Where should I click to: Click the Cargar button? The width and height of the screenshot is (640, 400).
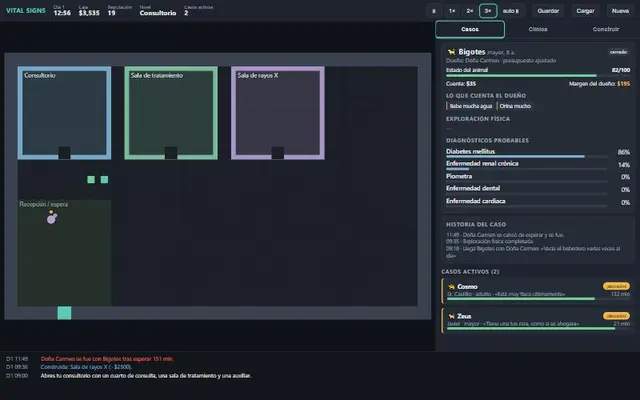click(585, 11)
